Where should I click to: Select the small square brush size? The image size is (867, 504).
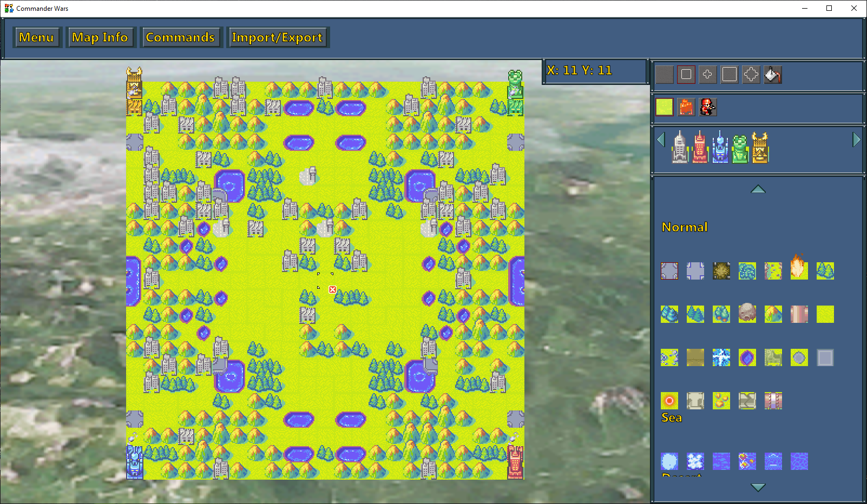click(x=686, y=75)
